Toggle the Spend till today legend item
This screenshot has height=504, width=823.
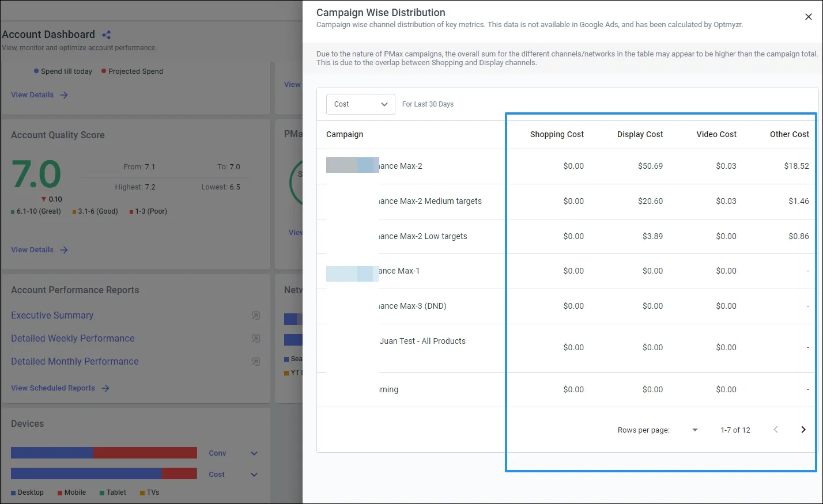[x=63, y=71]
